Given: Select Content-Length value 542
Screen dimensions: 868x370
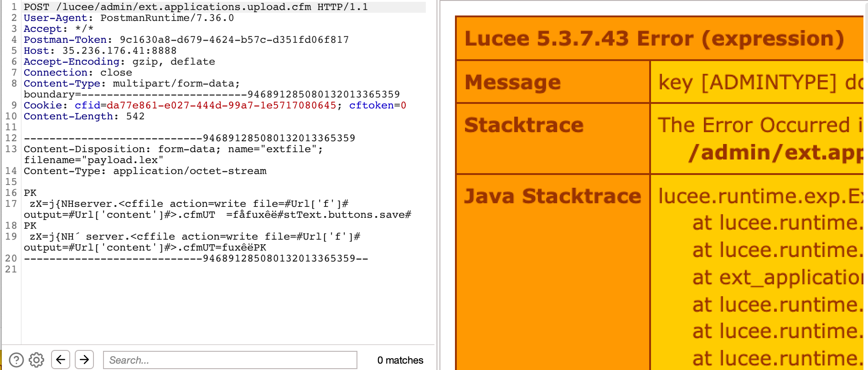Looking at the screenshot, I should 135,117.
